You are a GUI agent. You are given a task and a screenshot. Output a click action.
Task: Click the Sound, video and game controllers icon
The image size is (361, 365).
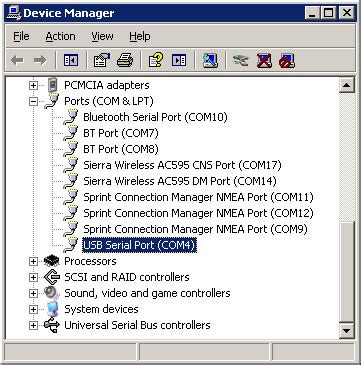52,293
